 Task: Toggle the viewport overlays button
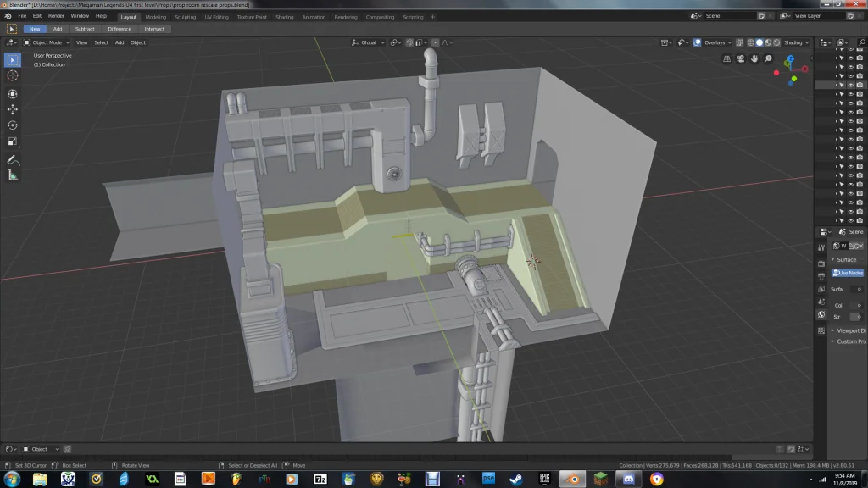coord(697,42)
